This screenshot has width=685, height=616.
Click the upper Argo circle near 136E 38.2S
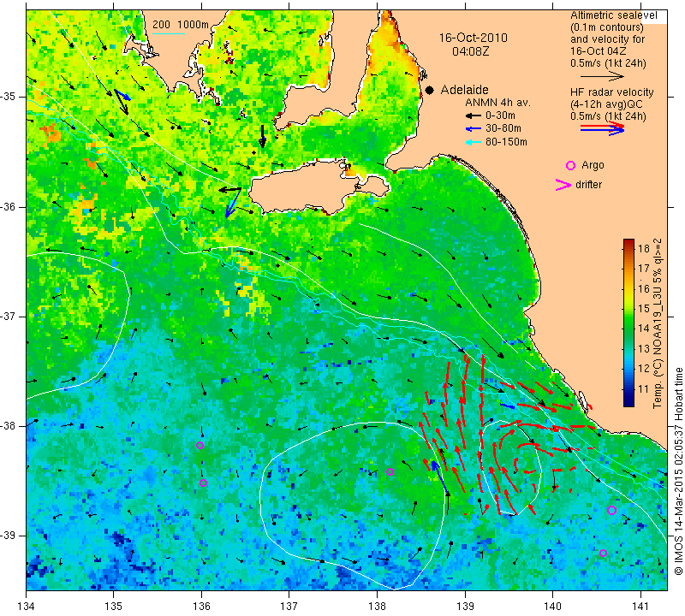pos(200,445)
